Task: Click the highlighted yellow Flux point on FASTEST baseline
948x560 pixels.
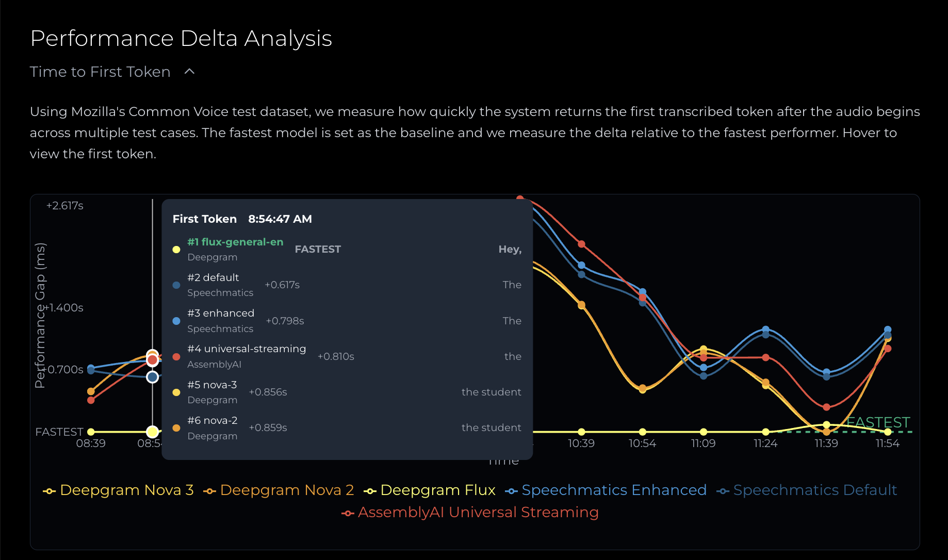Action: pyautogui.click(x=152, y=432)
